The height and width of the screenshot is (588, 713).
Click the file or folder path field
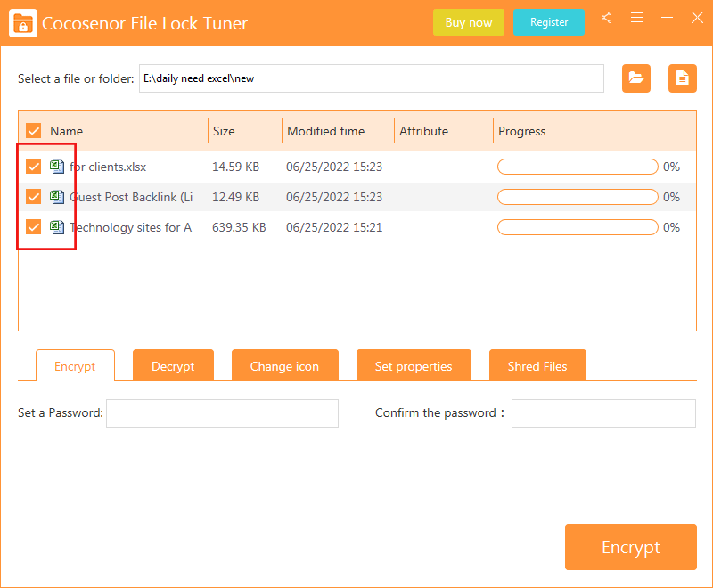[372, 78]
